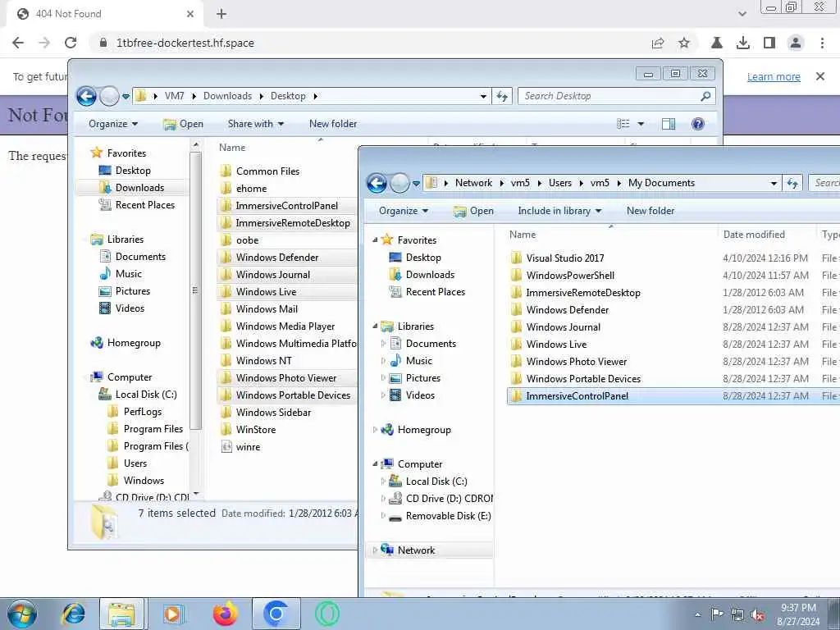
Task: Go back in My Documents window
Action: [x=377, y=183]
